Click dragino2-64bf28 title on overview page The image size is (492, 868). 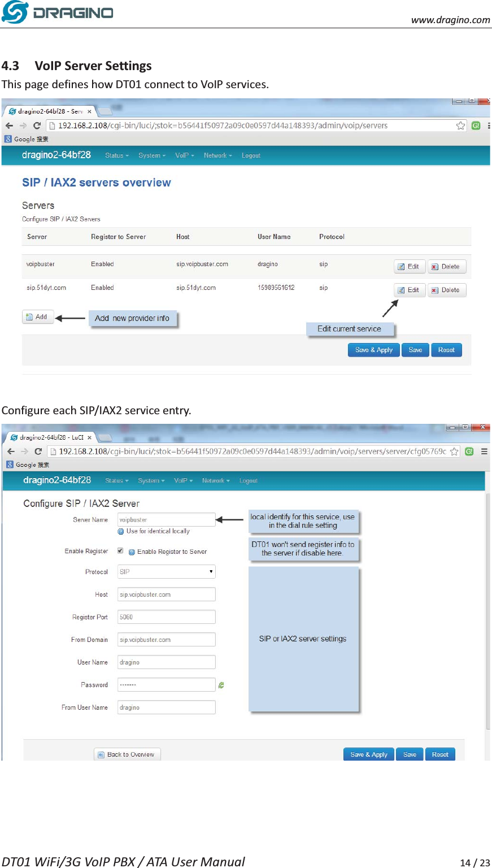(56, 155)
